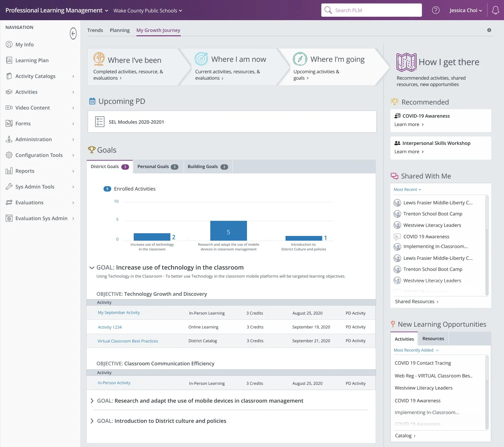Screen dimensions: 504x447
Task: Open the Most Recent sort dropdown
Action: point(408,190)
